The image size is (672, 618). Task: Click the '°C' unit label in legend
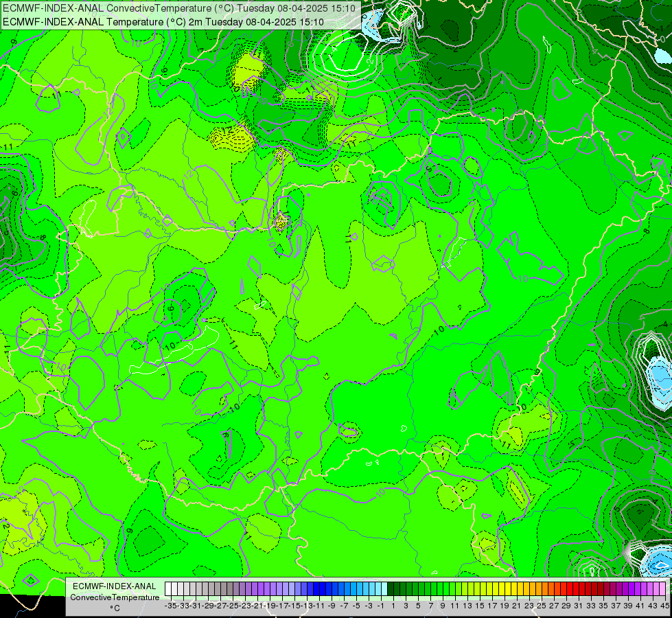coord(115,608)
